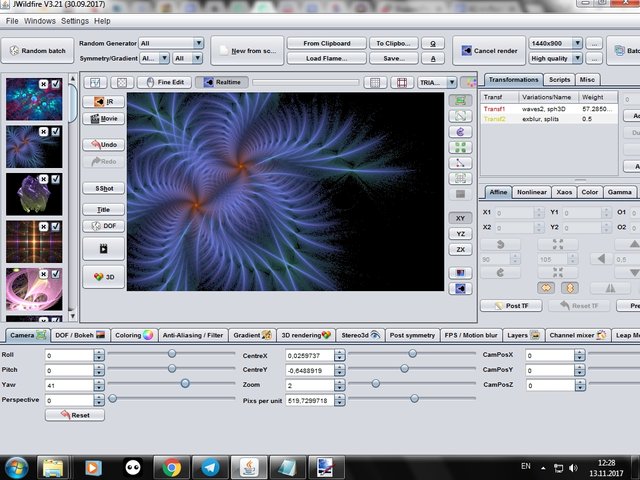This screenshot has width=640, height=480.
Task: Select the XY edit plane button
Action: [460, 217]
